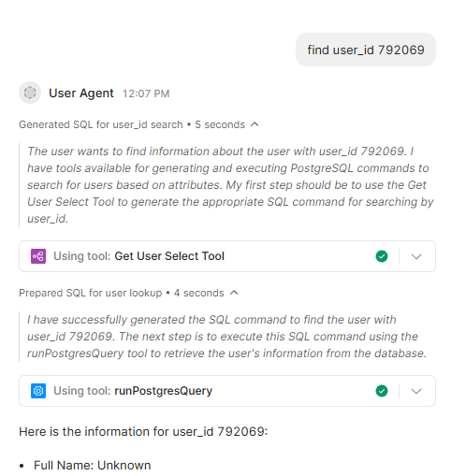Click the Prepared SQL for user lookup header
Viewport: 466px width, 476px height.
122,293
